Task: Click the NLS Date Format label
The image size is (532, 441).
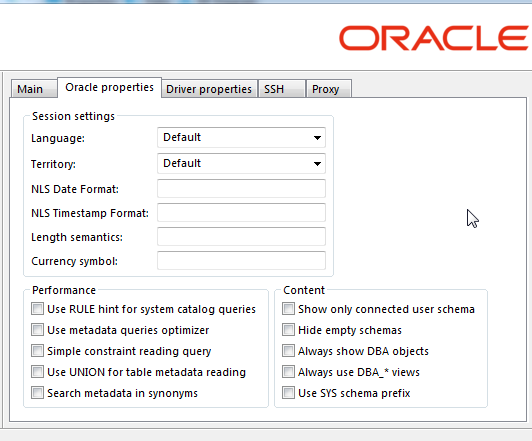Action: (75, 189)
